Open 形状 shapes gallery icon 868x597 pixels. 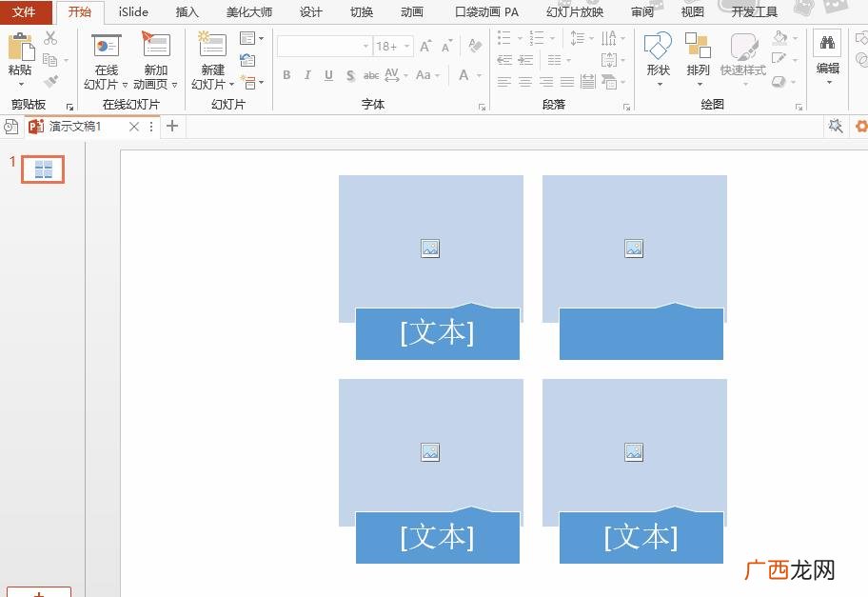click(659, 45)
